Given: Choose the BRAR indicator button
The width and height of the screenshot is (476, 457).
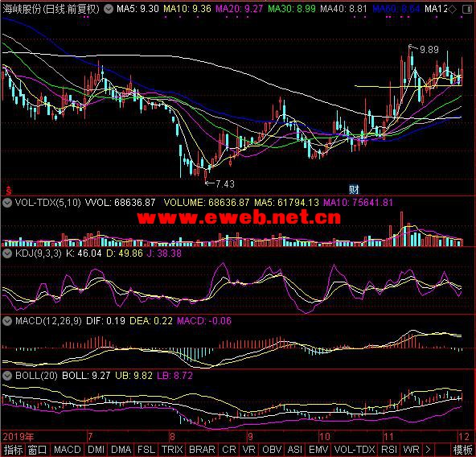Looking at the screenshot, I should pos(202,450).
